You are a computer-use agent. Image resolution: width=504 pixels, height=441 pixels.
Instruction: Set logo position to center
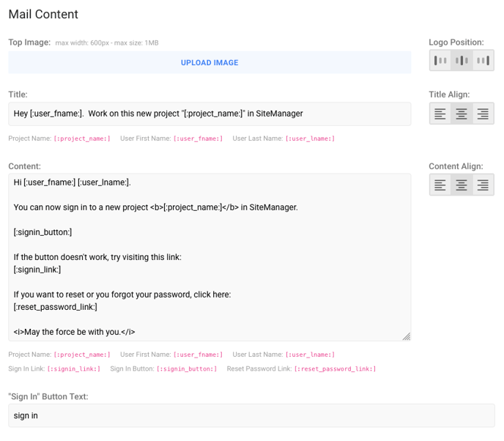click(462, 60)
